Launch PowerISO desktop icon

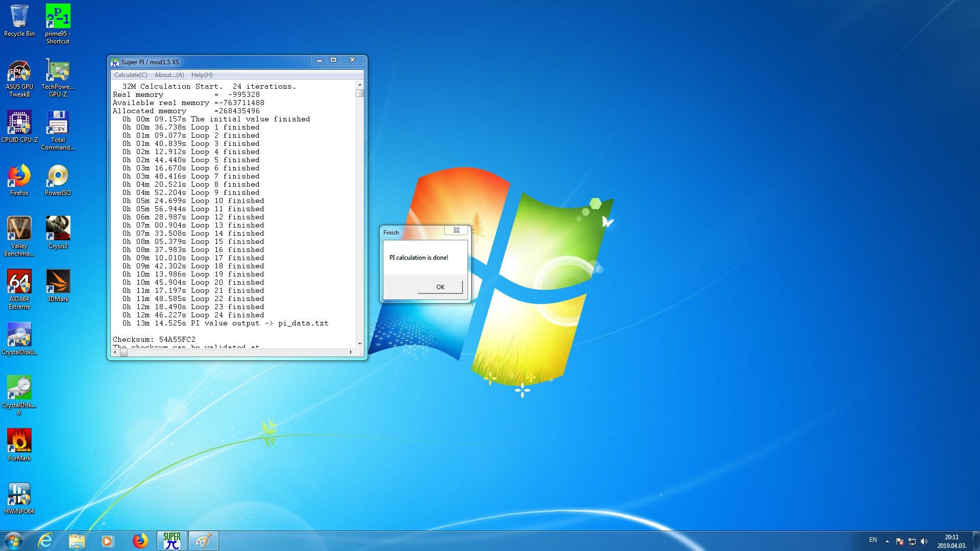point(58,180)
